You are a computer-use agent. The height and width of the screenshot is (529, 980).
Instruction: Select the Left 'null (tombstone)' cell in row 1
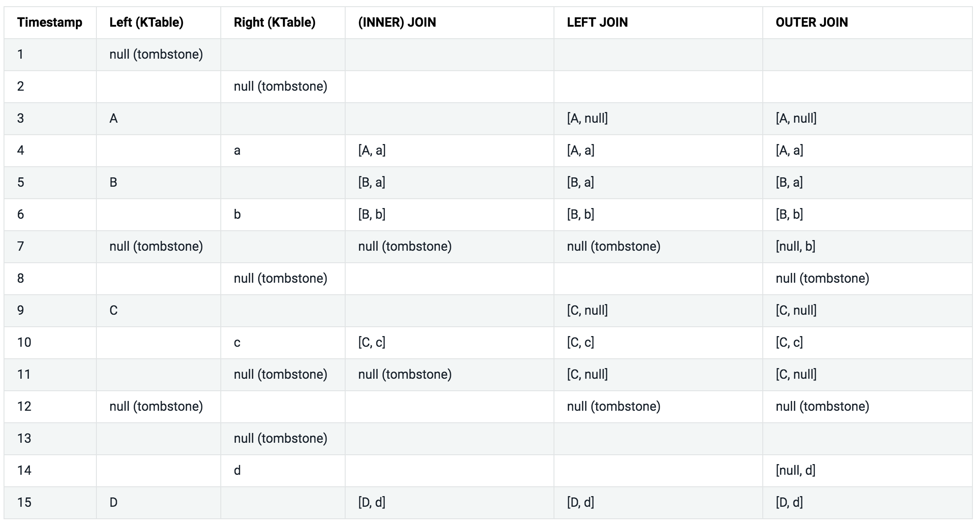click(x=156, y=54)
